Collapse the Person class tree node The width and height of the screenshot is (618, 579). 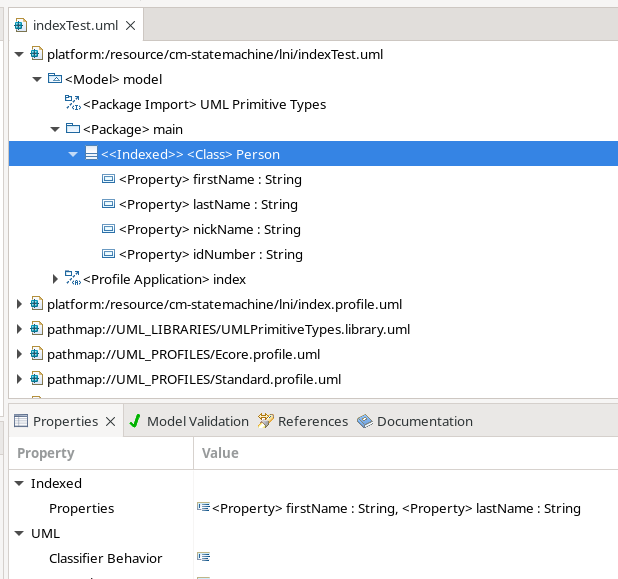tap(73, 154)
